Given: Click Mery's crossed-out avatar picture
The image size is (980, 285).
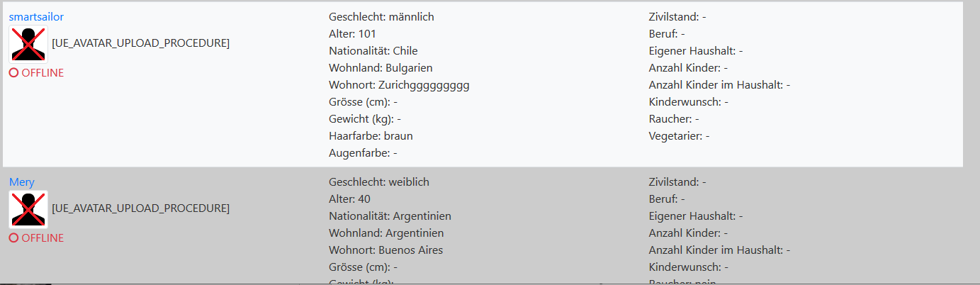Looking at the screenshot, I should tap(28, 209).
